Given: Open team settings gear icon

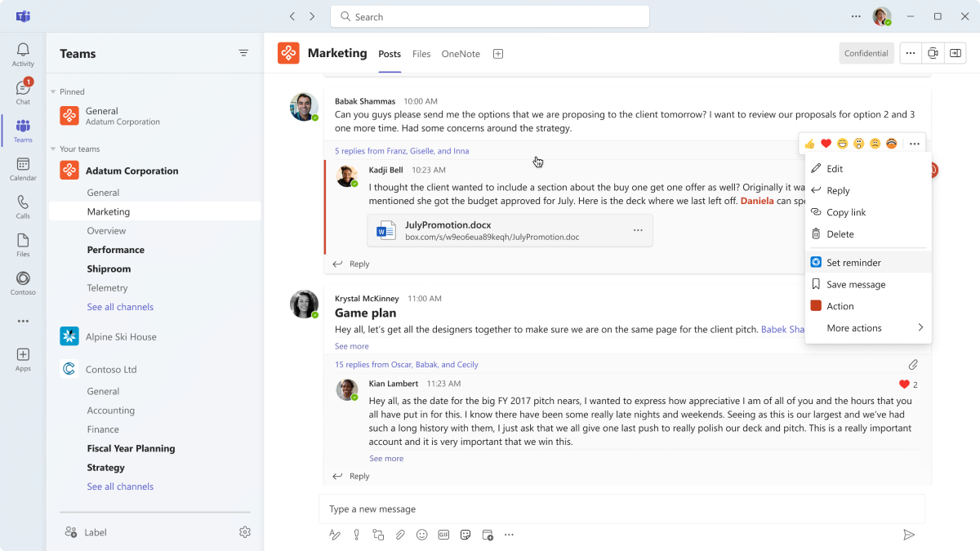Looking at the screenshot, I should (x=245, y=532).
